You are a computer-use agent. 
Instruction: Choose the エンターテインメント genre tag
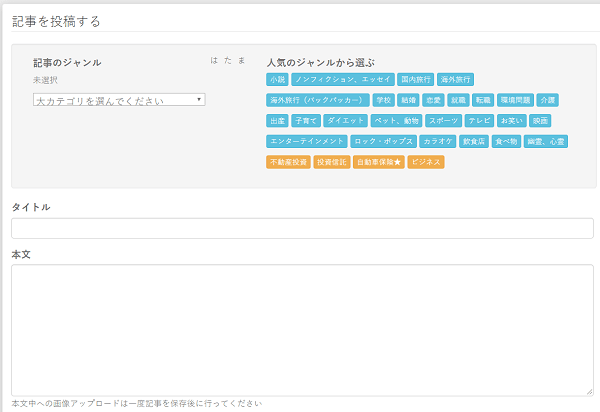[x=307, y=142]
